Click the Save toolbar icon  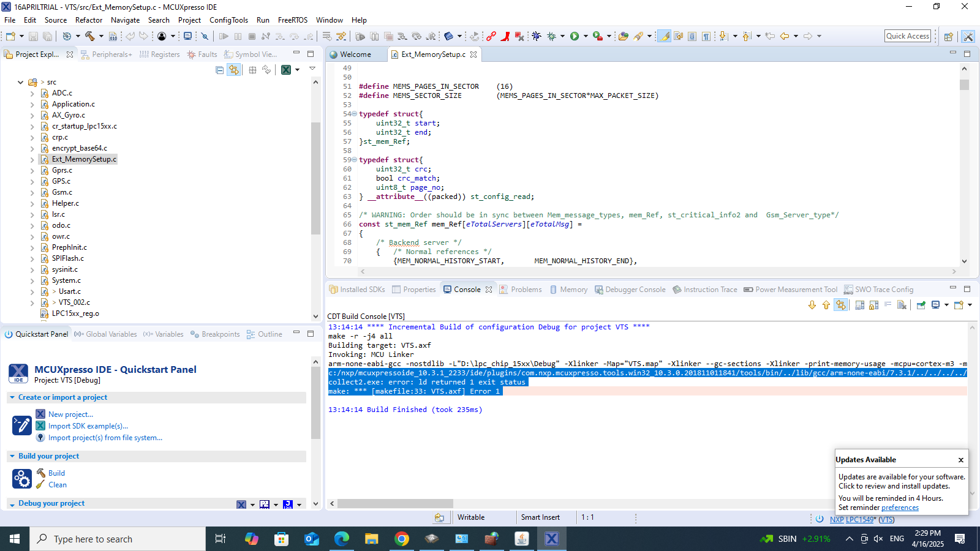pos(34,36)
